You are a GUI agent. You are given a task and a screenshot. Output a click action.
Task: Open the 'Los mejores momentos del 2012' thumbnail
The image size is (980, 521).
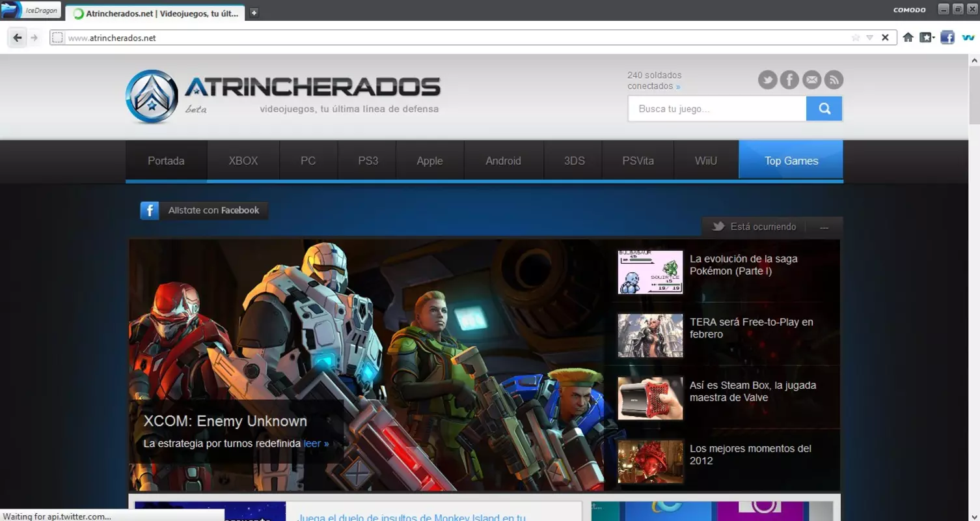point(650,462)
